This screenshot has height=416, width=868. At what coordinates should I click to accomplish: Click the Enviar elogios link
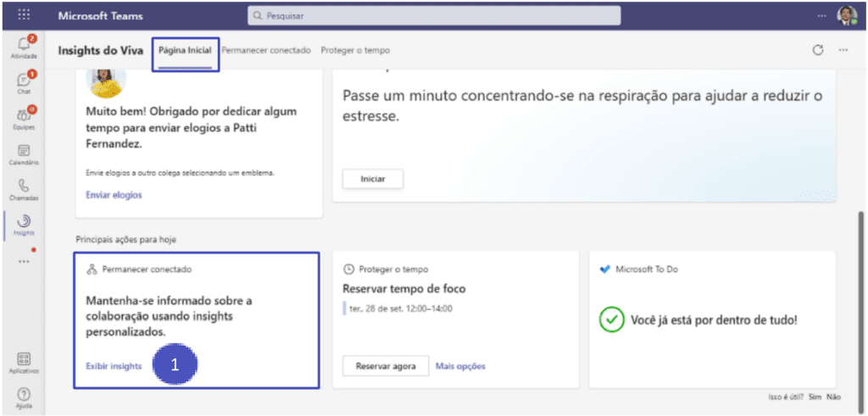click(114, 195)
